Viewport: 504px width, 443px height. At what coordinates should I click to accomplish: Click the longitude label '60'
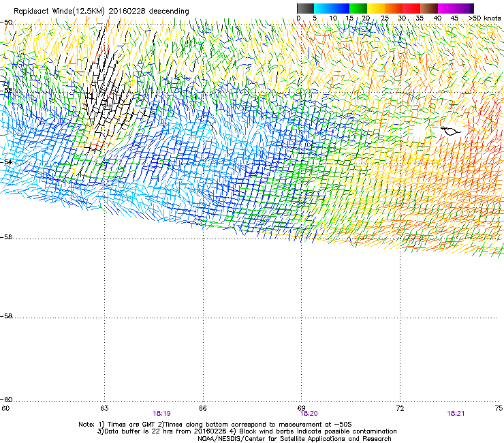(x=5, y=408)
